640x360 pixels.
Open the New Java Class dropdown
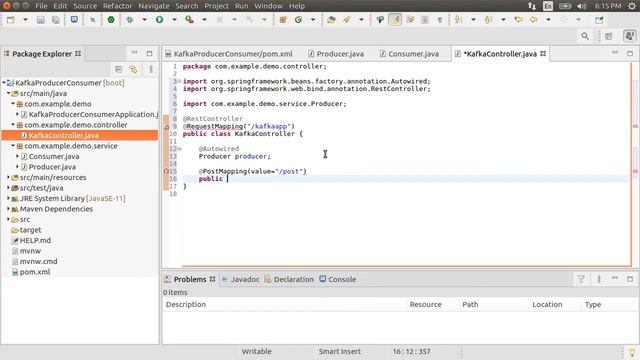(313, 20)
